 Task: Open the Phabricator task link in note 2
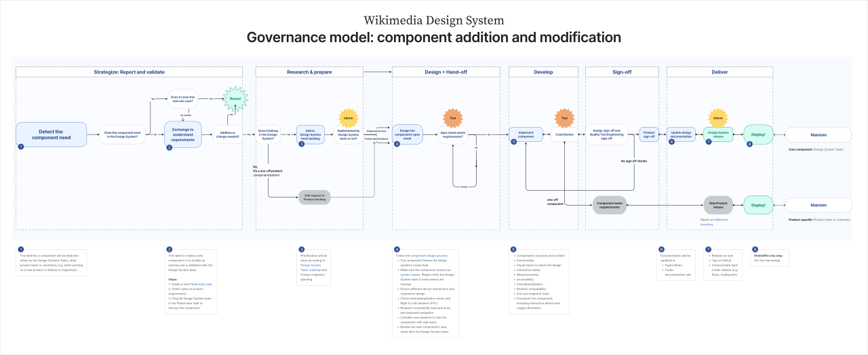click(200, 284)
